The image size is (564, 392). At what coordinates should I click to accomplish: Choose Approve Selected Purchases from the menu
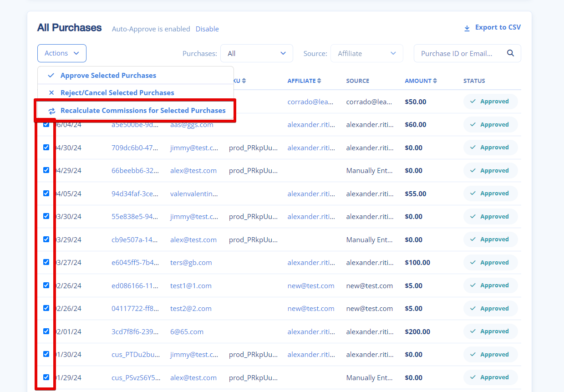(x=109, y=75)
